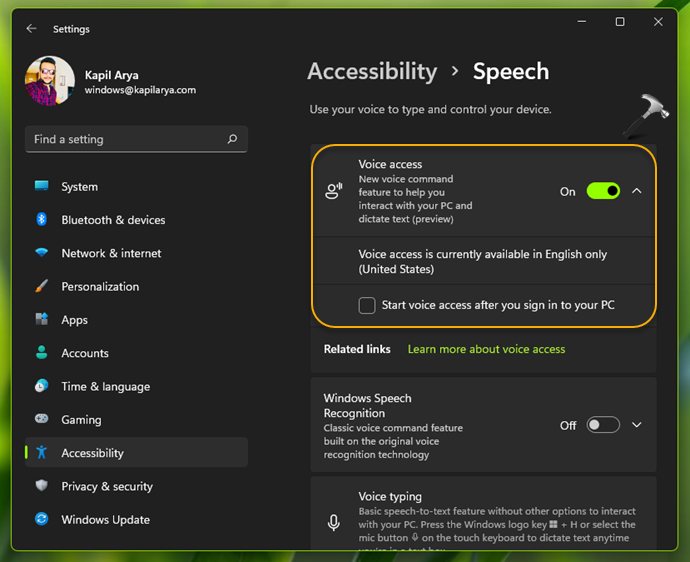This screenshot has width=690, height=562.
Task: Check Start voice access after sign in
Action: pyautogui.click(x=367, y=305)
